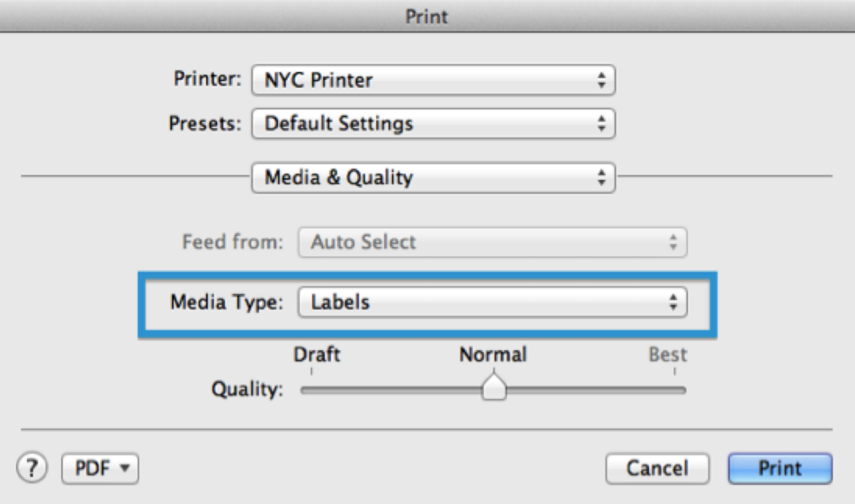
Task: Open the NYC Printer selection dropdown
Action: click(433, 80)
